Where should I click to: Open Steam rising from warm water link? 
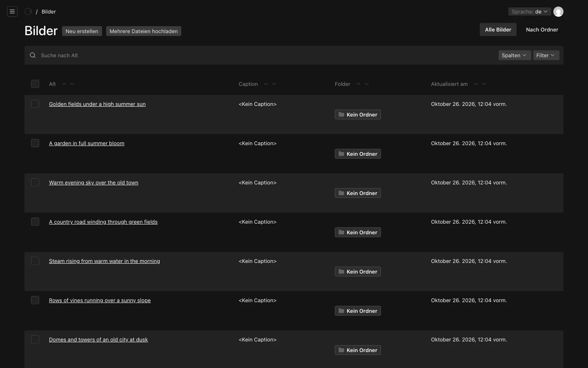[105, 261]
